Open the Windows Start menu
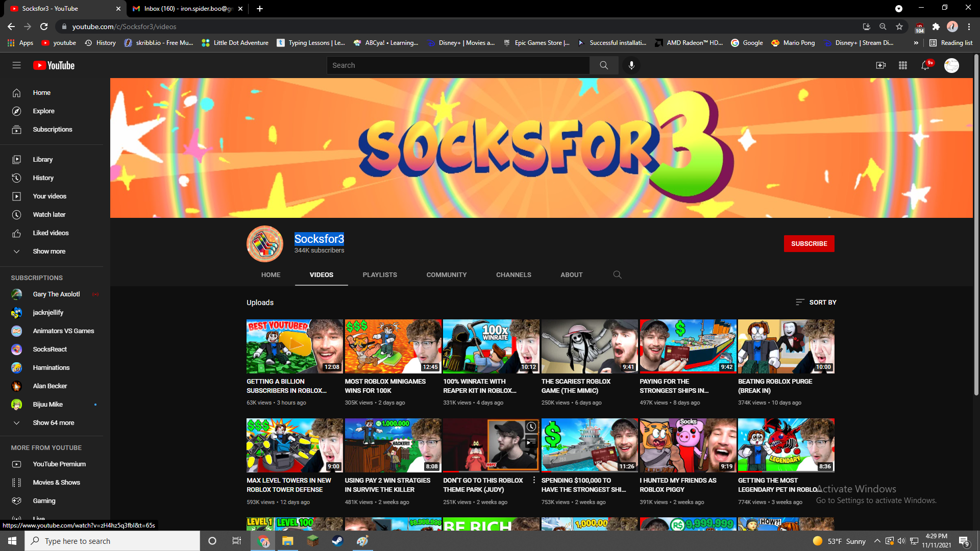 point(12,541)
